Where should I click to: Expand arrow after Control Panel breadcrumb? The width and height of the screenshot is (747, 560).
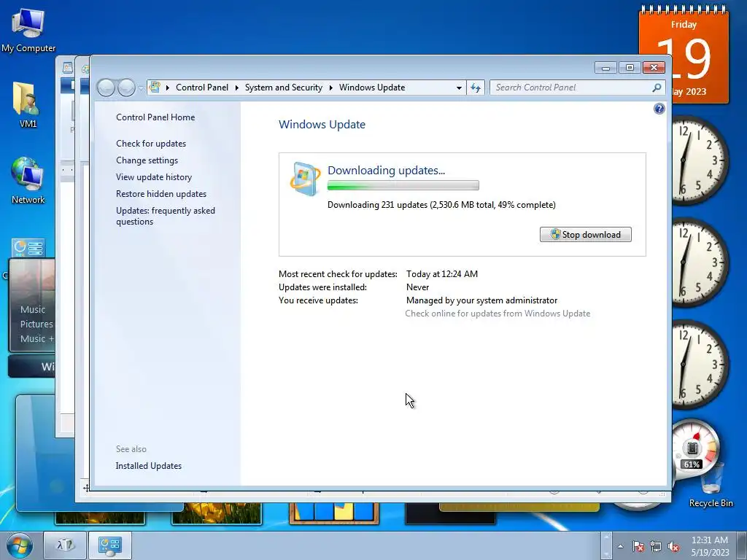[x=237, y=87]
